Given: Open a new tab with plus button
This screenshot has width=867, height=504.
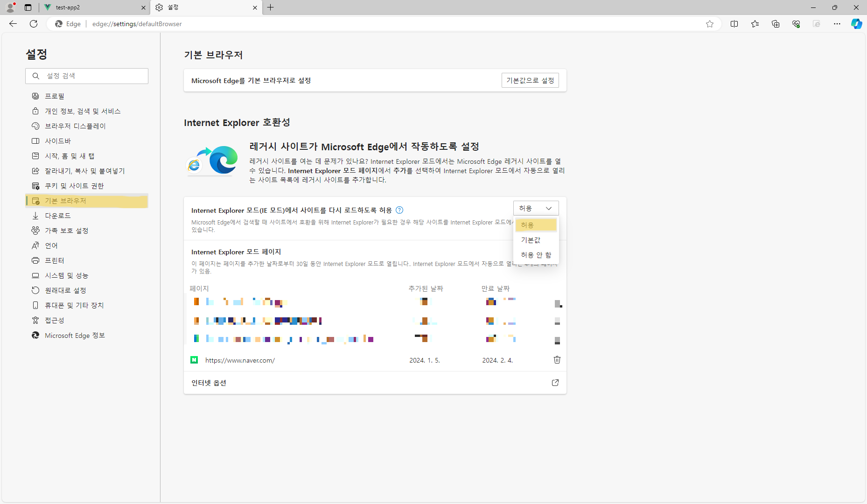Looking at the screenshot, I should tap(270, 7).
